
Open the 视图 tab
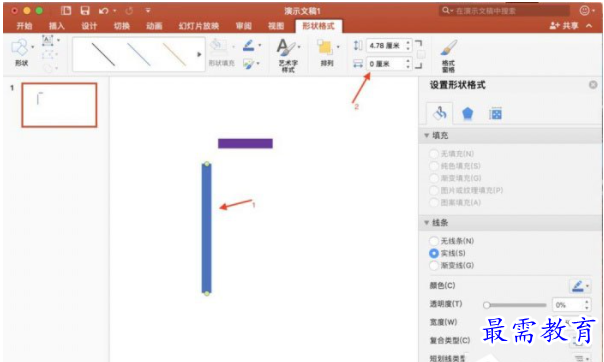pyautogui.click(x=276, y=26)
